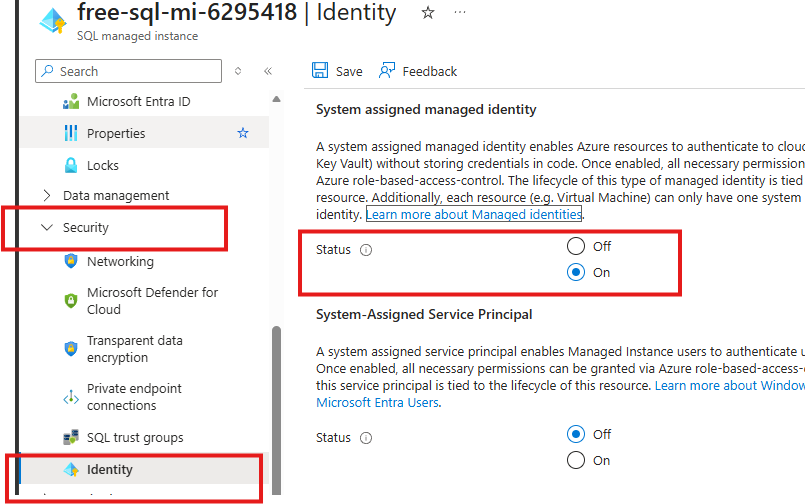
Task: Click the Networking shield icon
Action: [71, 261]
